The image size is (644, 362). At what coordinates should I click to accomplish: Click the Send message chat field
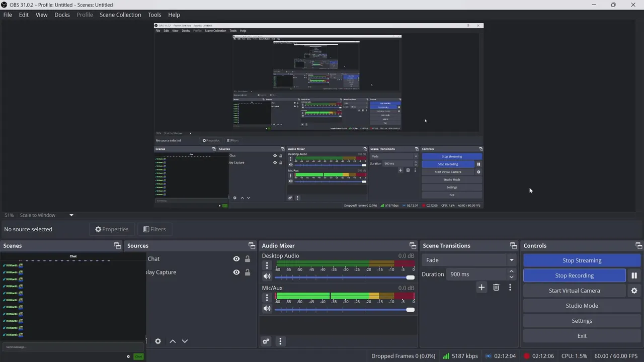coord(73,347)
